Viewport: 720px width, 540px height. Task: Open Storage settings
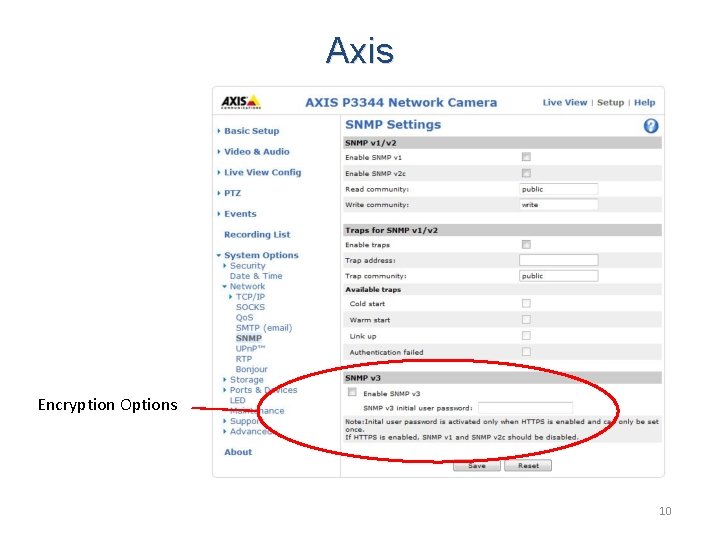coord(247,380)
